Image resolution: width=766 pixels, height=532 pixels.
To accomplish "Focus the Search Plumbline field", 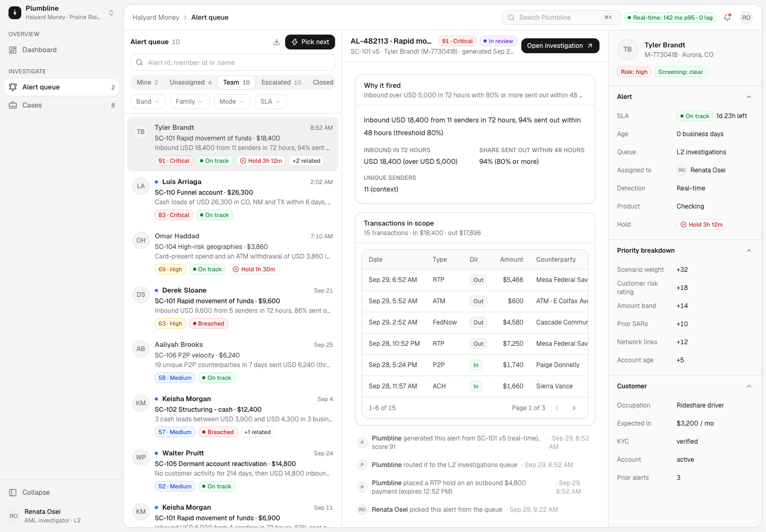I will [561, 18].
